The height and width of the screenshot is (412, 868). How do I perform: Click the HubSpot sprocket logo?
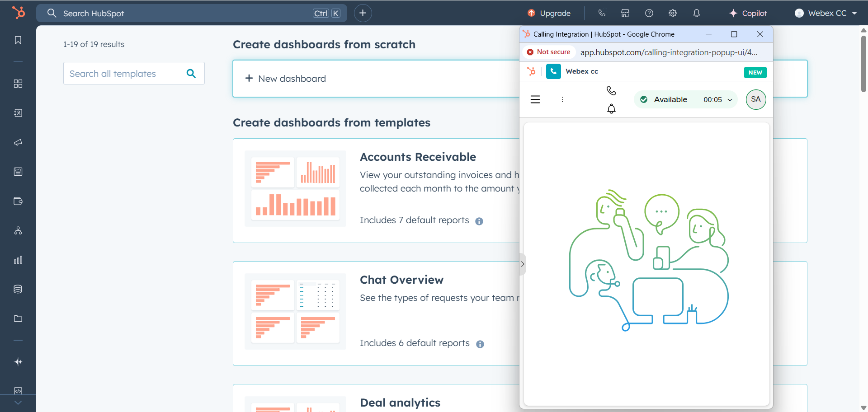pos(19,13)
